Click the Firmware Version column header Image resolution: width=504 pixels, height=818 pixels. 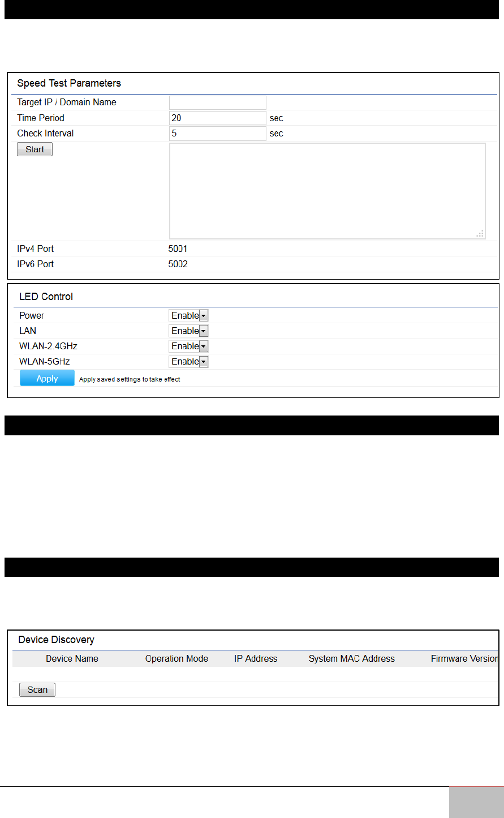464,658
